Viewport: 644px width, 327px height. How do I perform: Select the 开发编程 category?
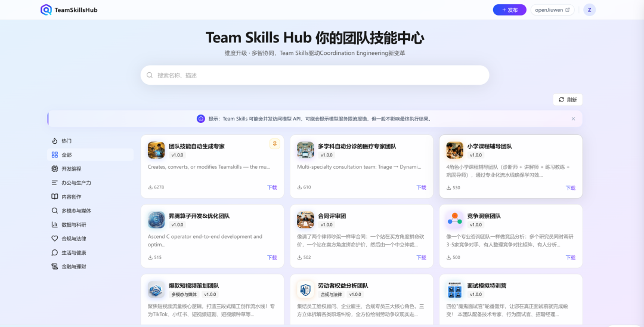90,169
